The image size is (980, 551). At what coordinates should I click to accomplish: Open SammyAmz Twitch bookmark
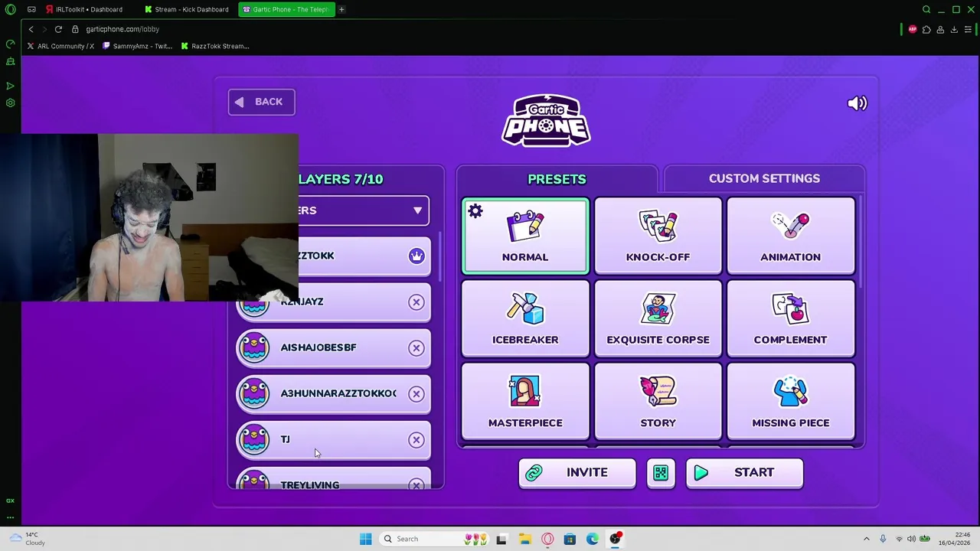(137, 46)
